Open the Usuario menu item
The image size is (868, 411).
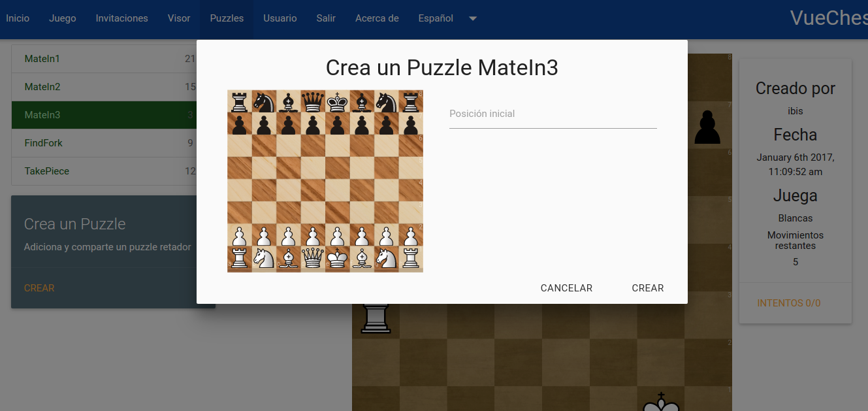pyautogui.click(x=280, y=18)
